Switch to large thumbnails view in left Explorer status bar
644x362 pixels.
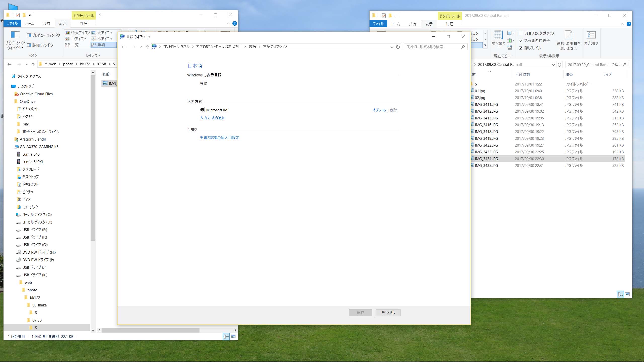coord(233,336)
